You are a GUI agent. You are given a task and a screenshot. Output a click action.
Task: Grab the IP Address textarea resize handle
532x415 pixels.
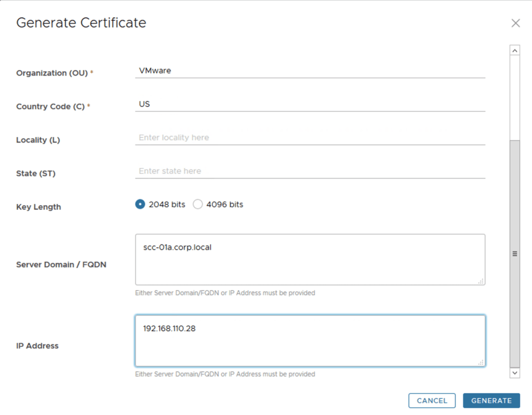tap(481, 362)
